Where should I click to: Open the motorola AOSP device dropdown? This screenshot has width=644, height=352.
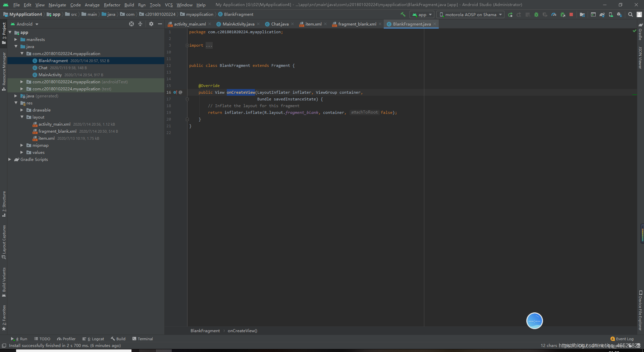point(470,14)
